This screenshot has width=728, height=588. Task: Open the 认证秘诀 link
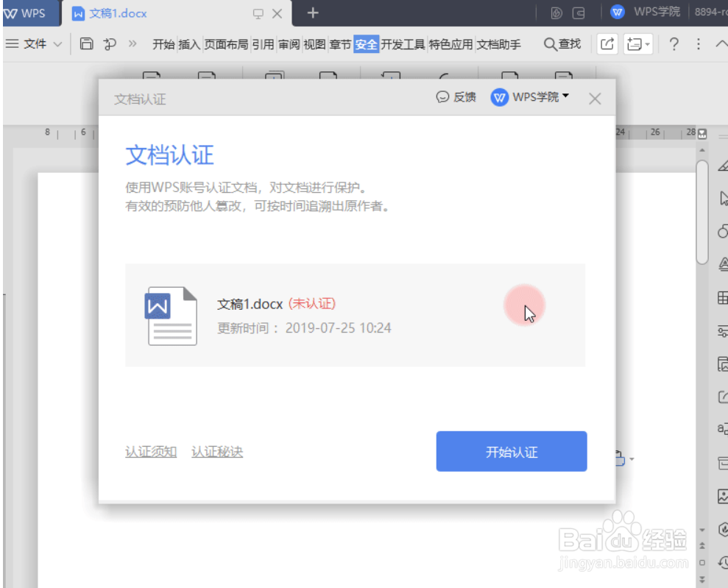coord(217,452)
